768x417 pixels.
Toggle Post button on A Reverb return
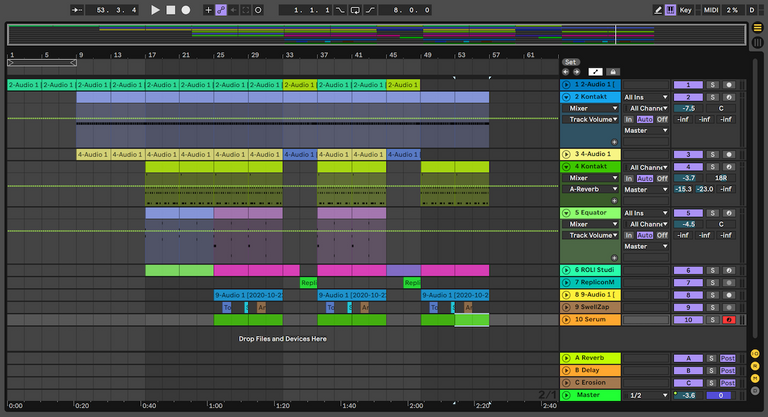(728, 358)
